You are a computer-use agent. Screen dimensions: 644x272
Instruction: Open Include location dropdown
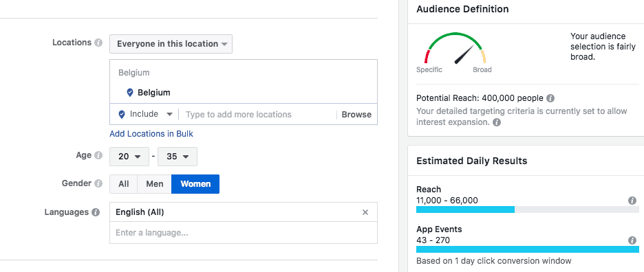pyautogui.click(x=146, y=115)
